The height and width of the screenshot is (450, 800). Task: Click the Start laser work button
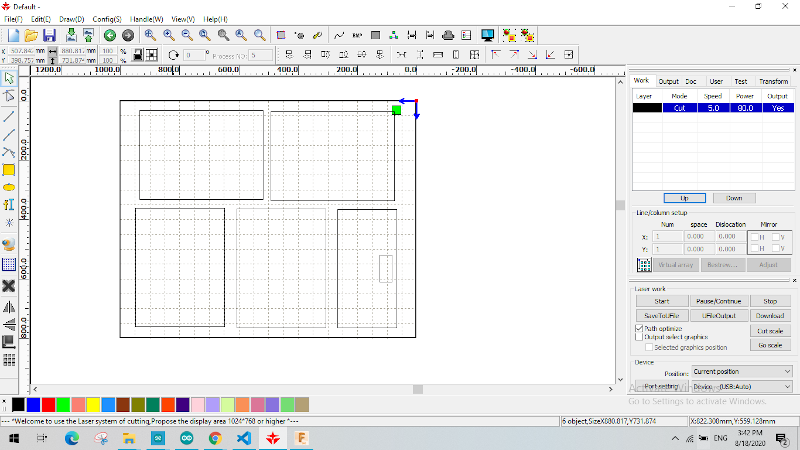pyautogui.click(x=662, y=301)
